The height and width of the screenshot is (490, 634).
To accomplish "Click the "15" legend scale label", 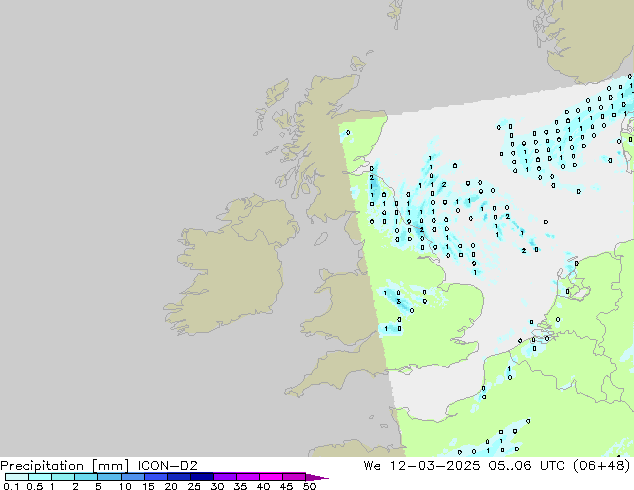I will (x=148, y=486).
